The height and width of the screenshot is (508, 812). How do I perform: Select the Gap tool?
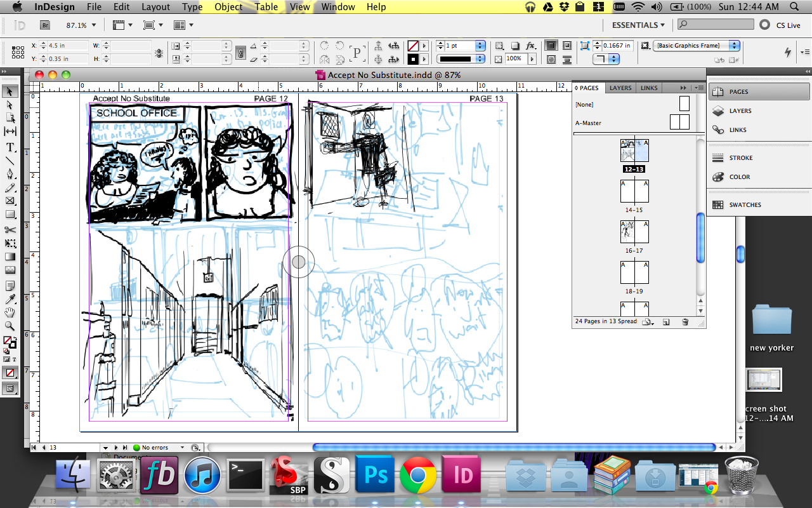10,131
